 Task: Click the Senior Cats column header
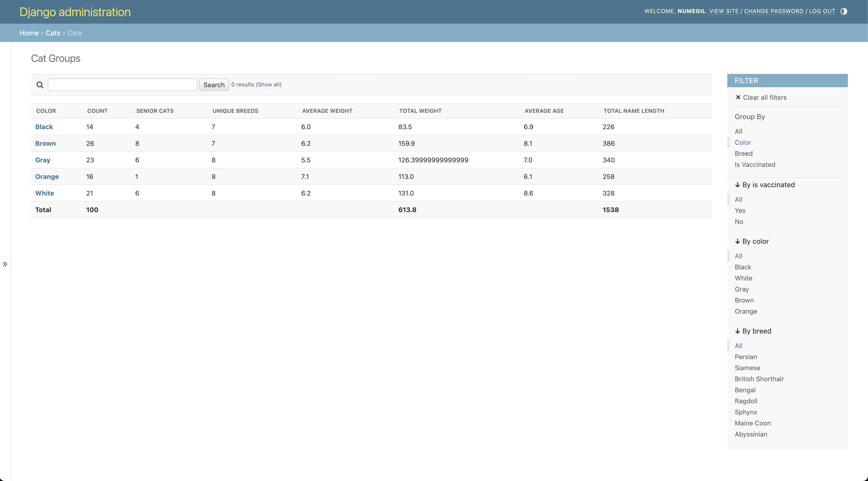(x=155, y=111)
